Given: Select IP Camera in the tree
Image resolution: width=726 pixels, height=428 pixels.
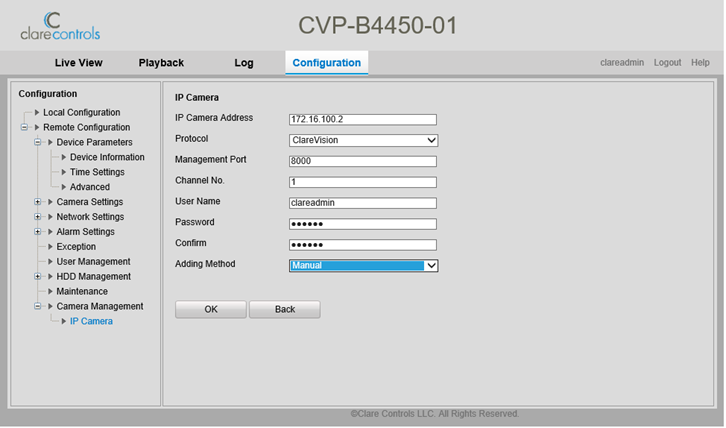Looking at the screenshot, I should click(x=91, y=321).
